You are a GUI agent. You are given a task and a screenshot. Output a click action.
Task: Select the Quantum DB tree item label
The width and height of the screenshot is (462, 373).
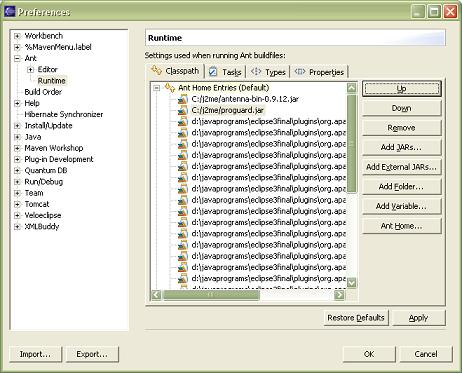[x=46, y=170]
